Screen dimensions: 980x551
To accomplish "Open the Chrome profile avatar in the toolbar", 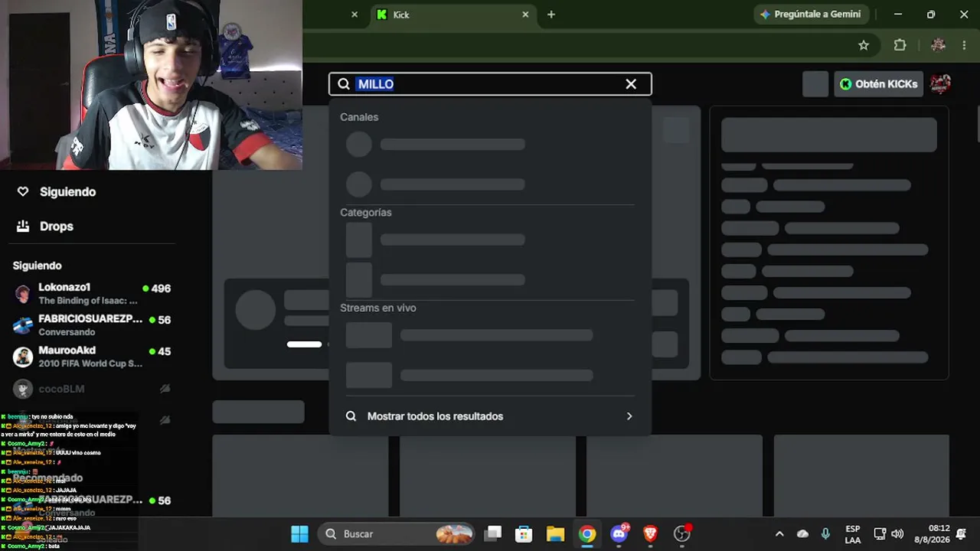I will click(x=938, y=45).
